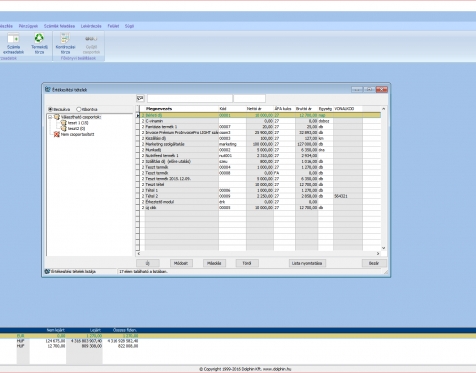Click the Bezár button

(374, 263)
